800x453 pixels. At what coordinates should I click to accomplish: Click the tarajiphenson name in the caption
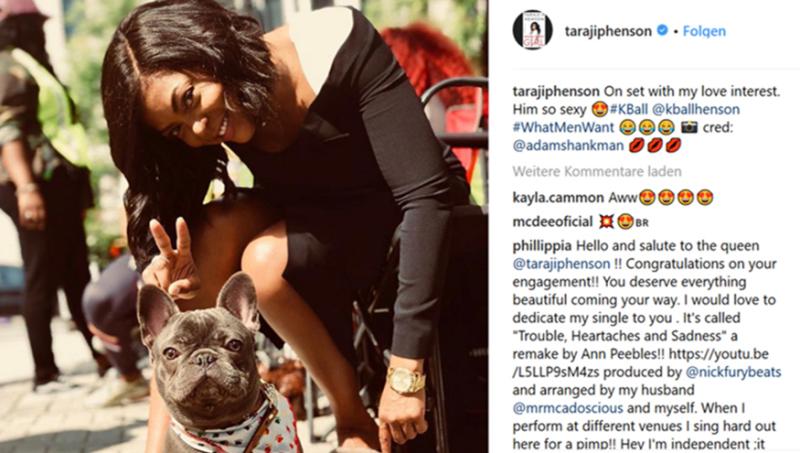tap(556, 91)
